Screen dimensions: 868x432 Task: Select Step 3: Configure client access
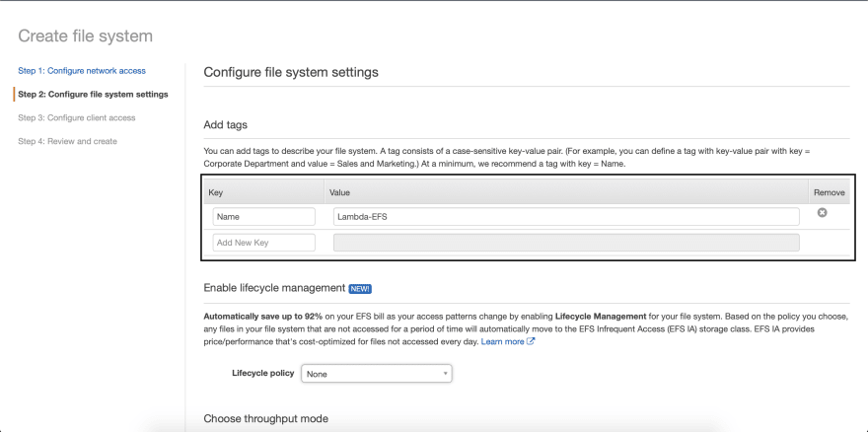(76, 118)
